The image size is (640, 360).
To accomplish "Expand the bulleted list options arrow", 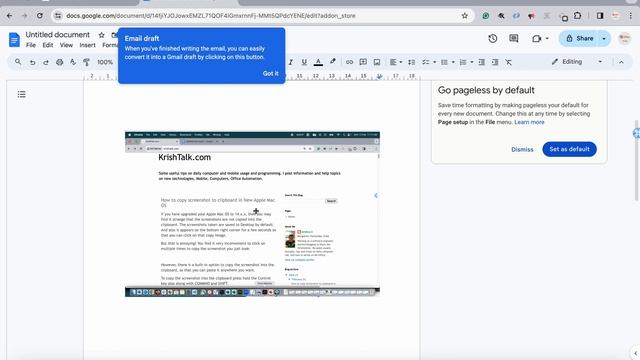I will [453, 62].
